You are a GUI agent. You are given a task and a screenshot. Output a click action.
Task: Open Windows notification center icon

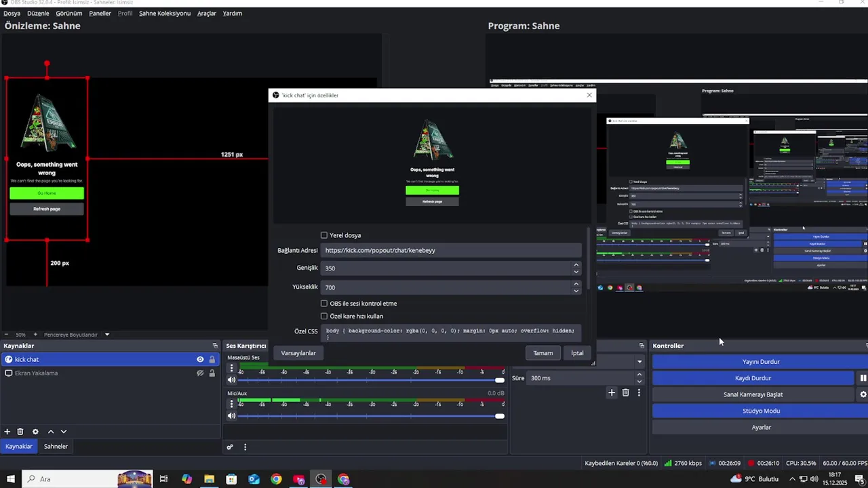click(859, 479)
